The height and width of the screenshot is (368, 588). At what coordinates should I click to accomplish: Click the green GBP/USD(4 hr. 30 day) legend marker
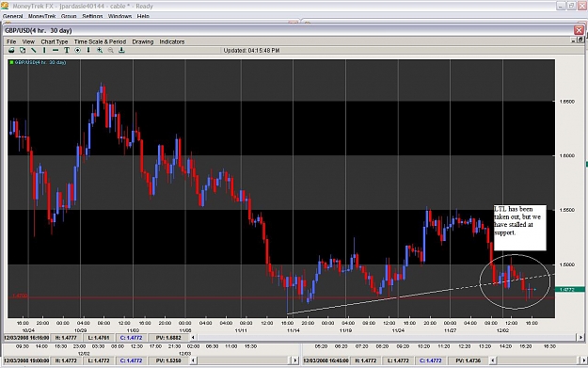click(11, 62)
